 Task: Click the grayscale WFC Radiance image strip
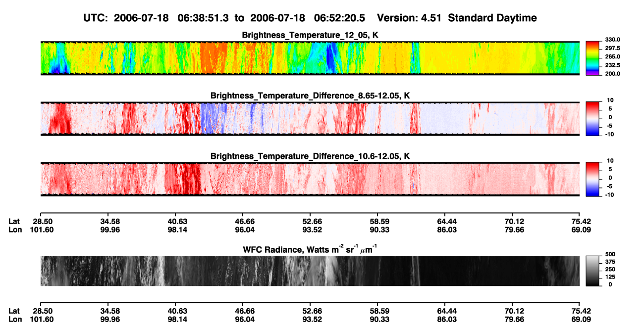point(310,271)
